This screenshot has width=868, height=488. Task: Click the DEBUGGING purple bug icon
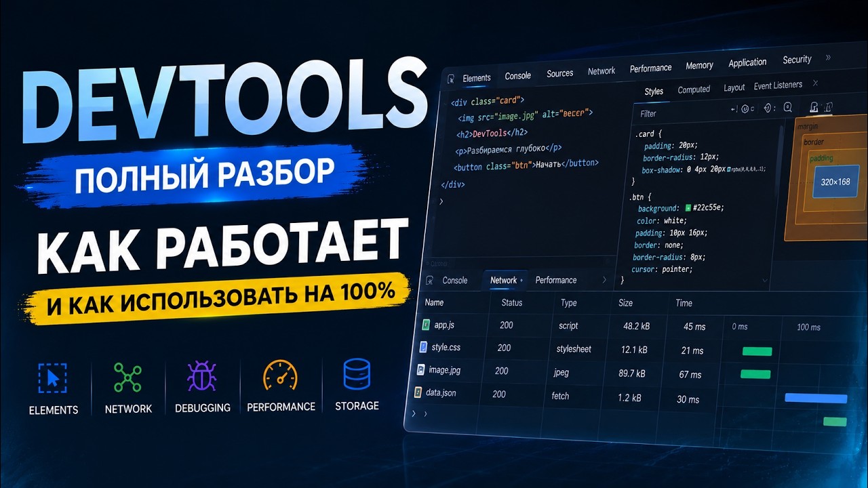click(x=201, y=376)
